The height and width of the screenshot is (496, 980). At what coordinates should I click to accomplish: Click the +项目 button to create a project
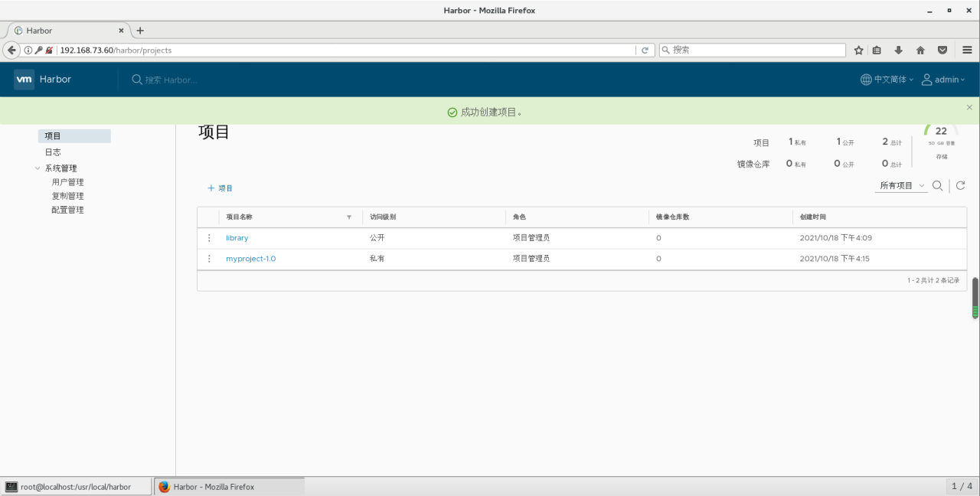pos(220,188)
